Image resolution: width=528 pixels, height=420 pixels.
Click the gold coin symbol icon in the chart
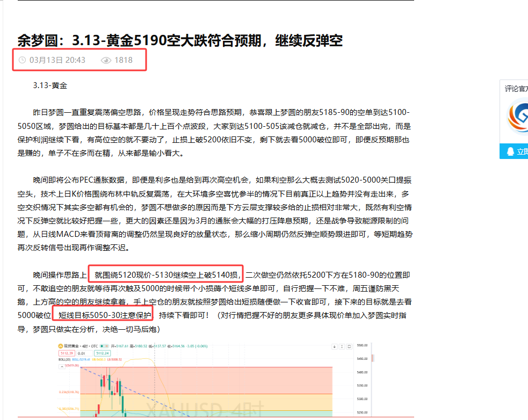coord(60,346)
